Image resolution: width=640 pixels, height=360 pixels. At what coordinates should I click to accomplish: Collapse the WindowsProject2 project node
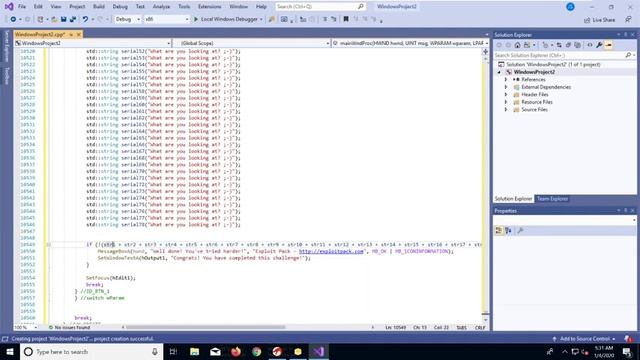(x=499, y=72)
